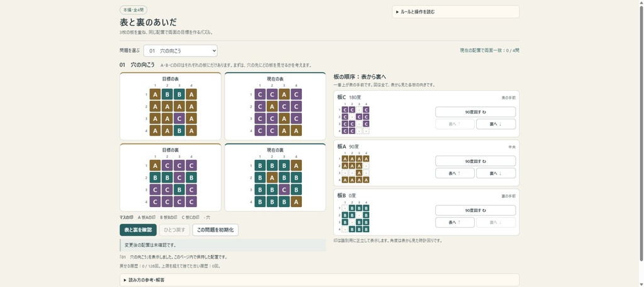The image size is (644, 287).
Task: Rotate 板B with its 90度回す button
Action: [x=475, y=210]
